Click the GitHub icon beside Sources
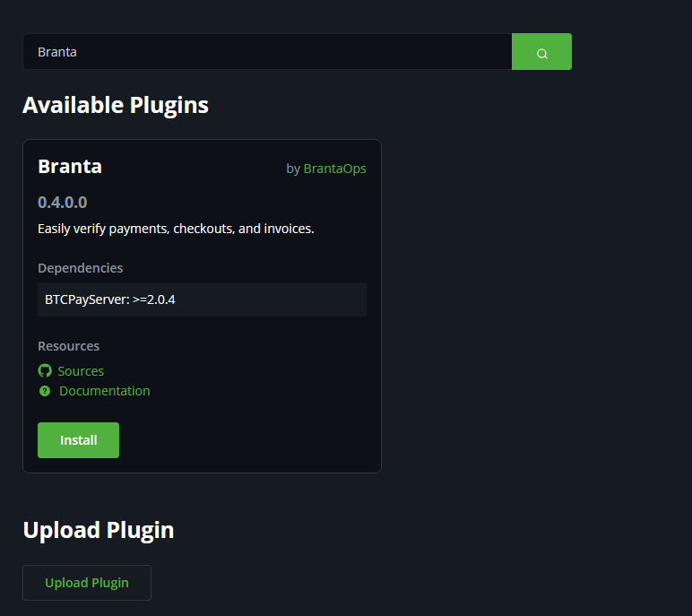The width and height of the screenshot is (692, 616). click(45, 370)
